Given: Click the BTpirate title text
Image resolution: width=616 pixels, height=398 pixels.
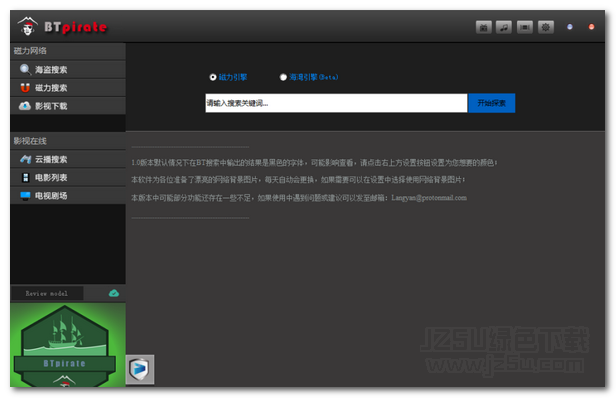Looking at the screenshot, I should [x=75, y=27].
